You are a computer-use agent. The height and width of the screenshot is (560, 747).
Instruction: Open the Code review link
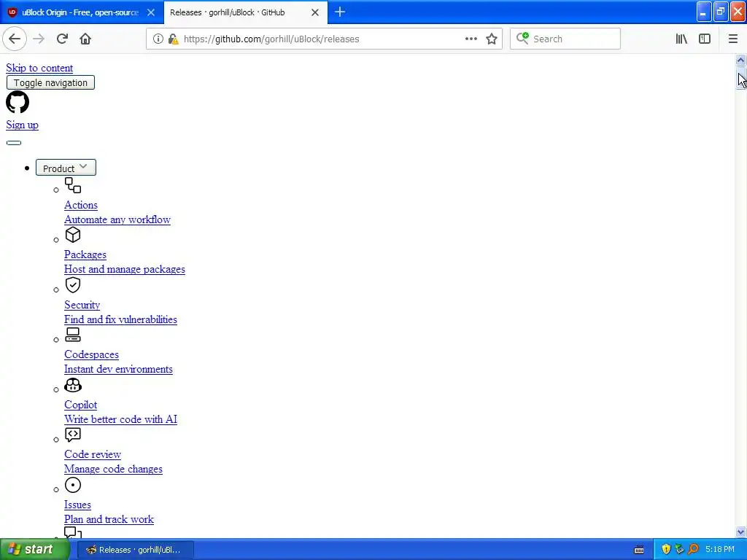click(93, 454)
